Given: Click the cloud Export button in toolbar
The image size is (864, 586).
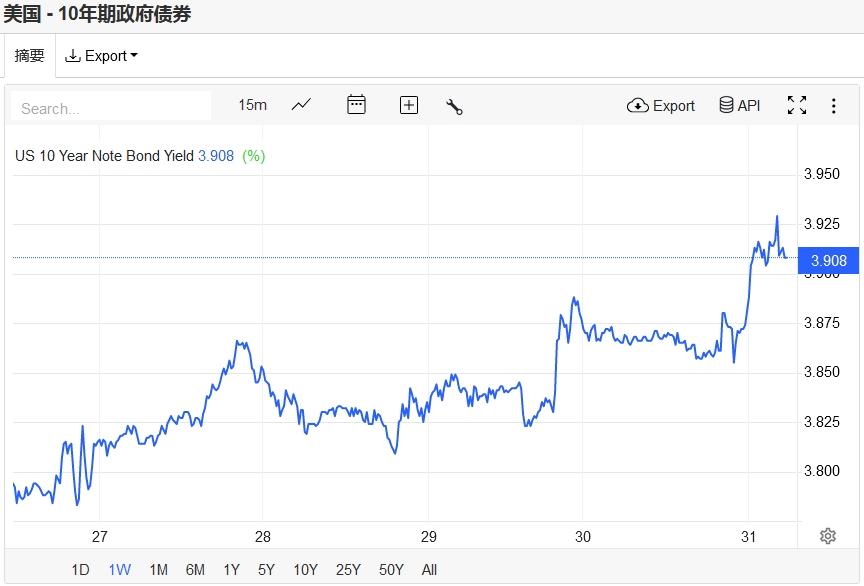Looking at the screenshot, I should (x=661, y=105).
